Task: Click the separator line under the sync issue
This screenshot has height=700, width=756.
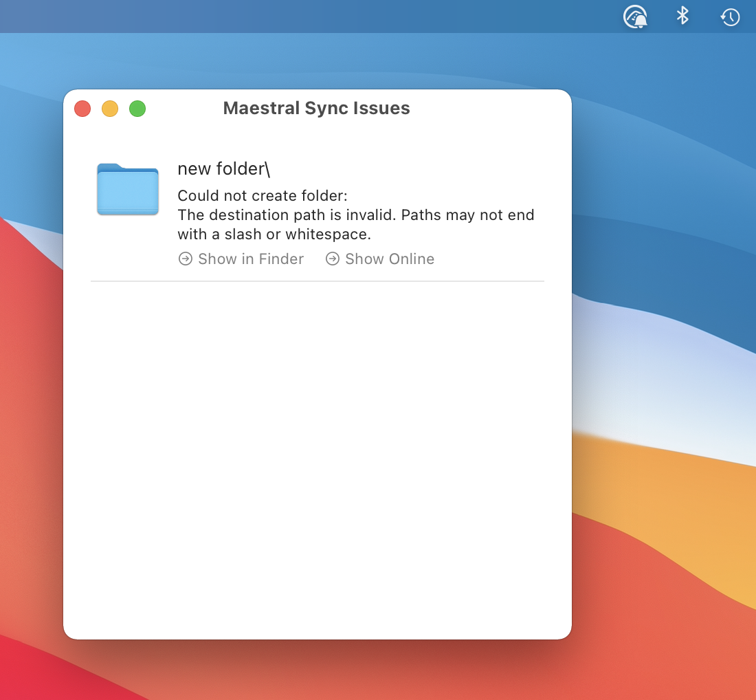Action: pyautogui.click(x=318, y=281)
